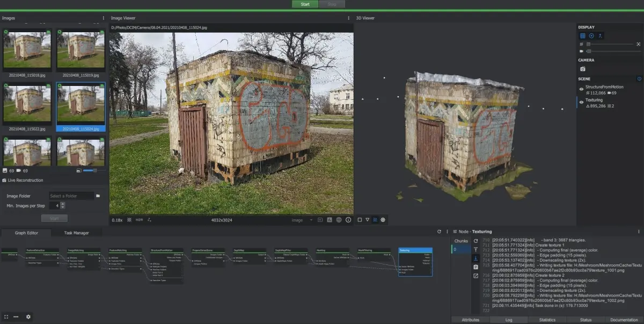Open the graph more options (three dots)
644x324 pixels.
16,317
